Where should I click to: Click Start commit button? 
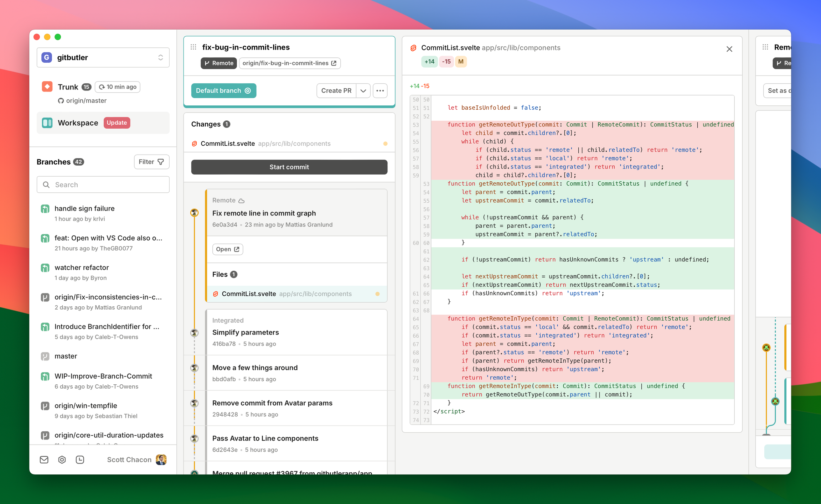[289, 166]
